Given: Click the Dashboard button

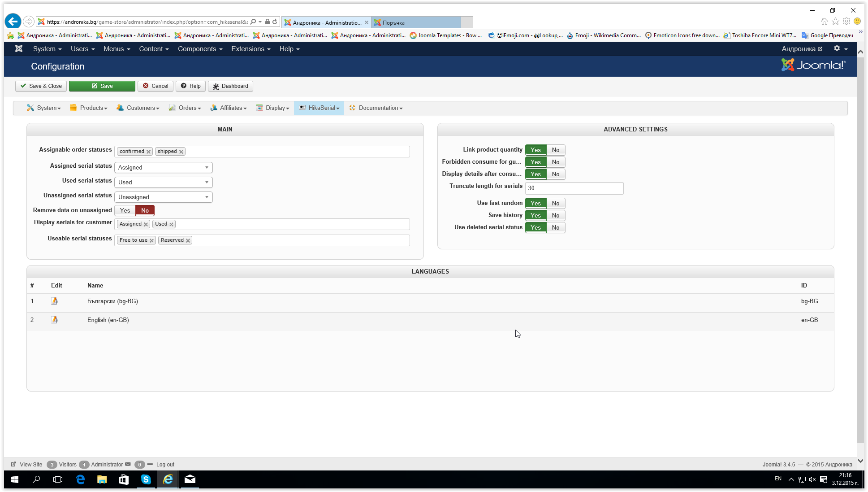Looking at the screenshot, I should coord(230,86).
